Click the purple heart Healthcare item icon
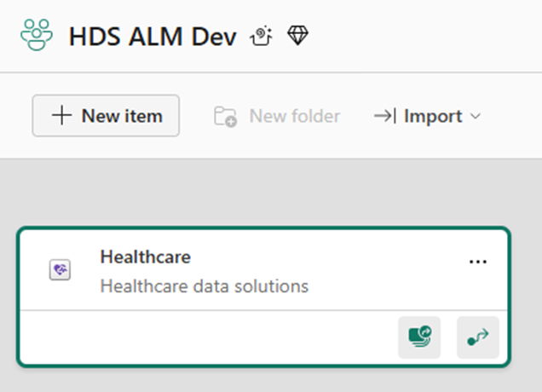 [60, 269]
